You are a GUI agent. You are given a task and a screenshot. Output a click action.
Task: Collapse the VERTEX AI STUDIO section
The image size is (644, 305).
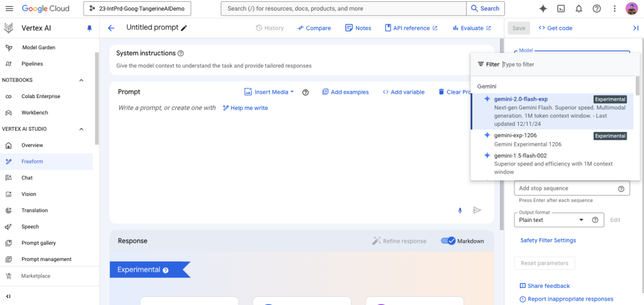click(81, 129)
